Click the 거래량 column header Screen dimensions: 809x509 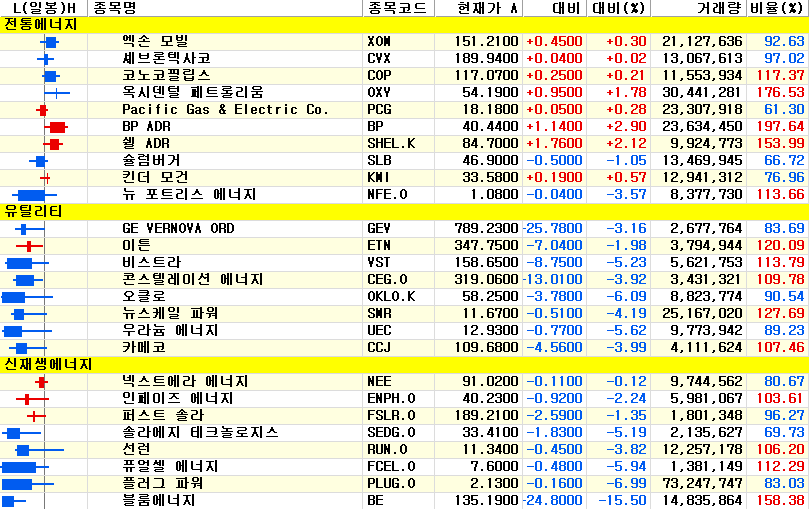[718, 9]
